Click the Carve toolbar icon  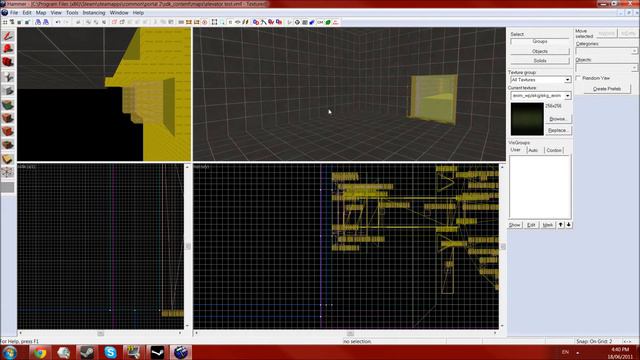click(x=78, y=22)
